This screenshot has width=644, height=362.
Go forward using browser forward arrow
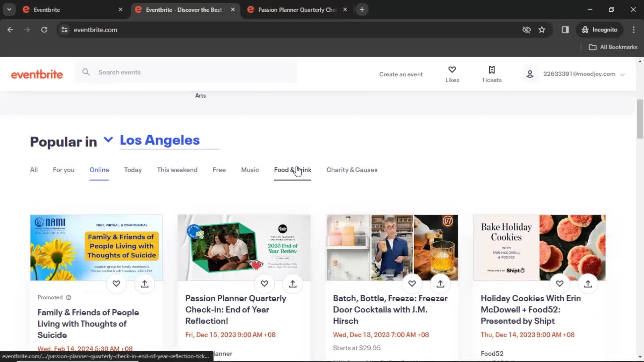27,30
